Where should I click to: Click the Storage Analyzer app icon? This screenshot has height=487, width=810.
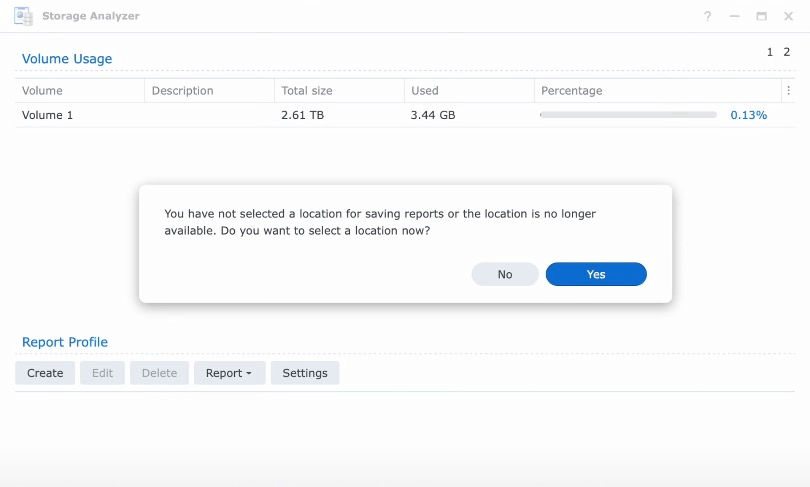pyautogui.click(x=23, y=16)
